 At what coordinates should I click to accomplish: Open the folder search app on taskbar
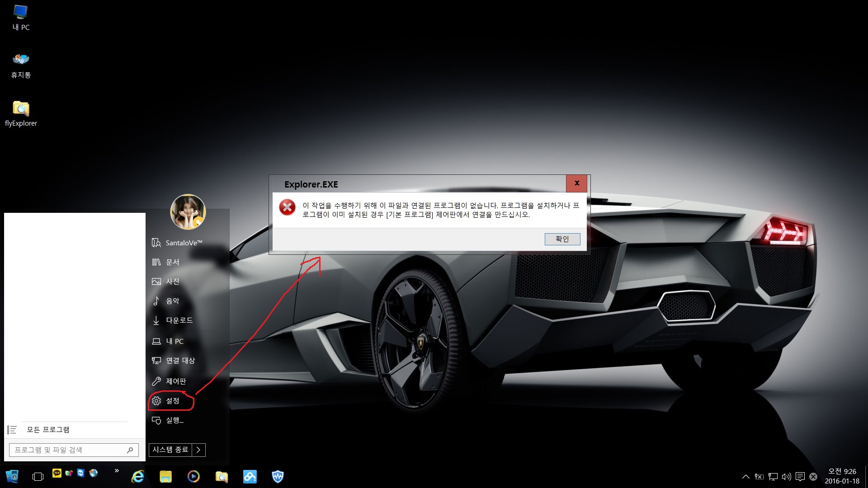(222, 476)
